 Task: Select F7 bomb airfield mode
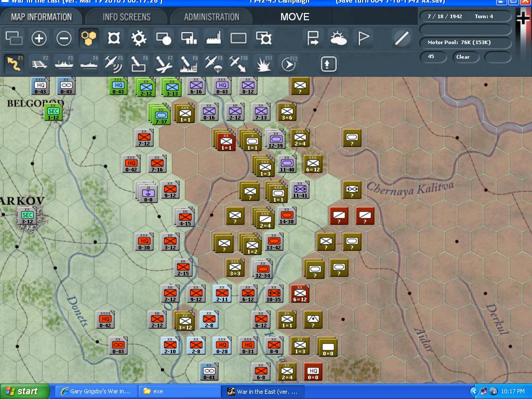pyautogui.click(x=164, y=64)
